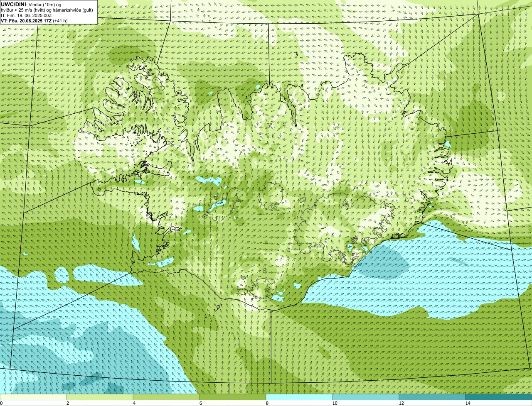Image resolution: width=532 pixels, height=406 pixels.
Task: Click the 0–2 m/s pale yellow legend swatch
Action: pos(33,397)
